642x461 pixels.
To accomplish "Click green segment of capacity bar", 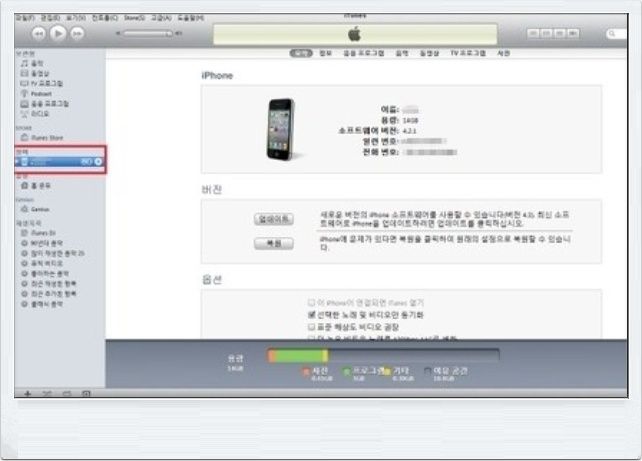I will (x=298, y=356).
